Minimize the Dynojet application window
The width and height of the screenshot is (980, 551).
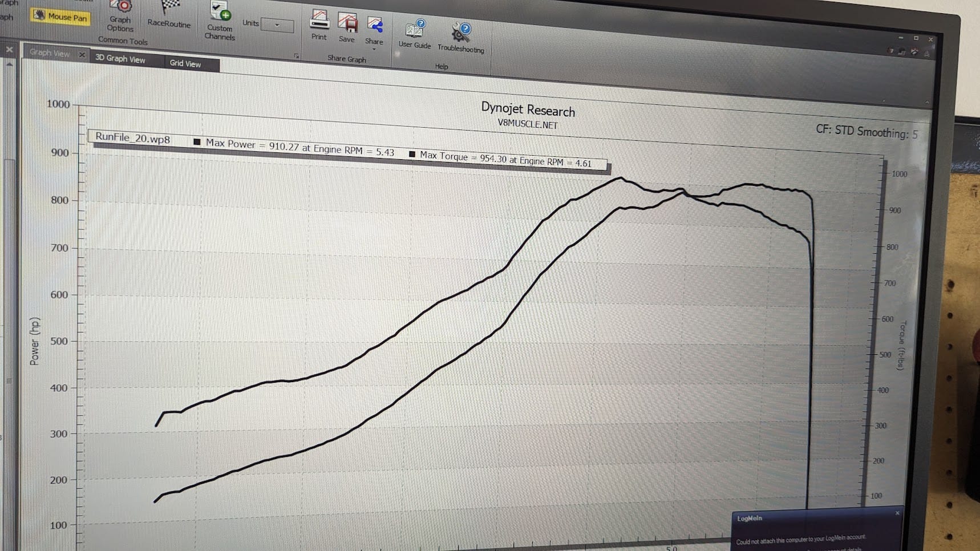point(901,38)
